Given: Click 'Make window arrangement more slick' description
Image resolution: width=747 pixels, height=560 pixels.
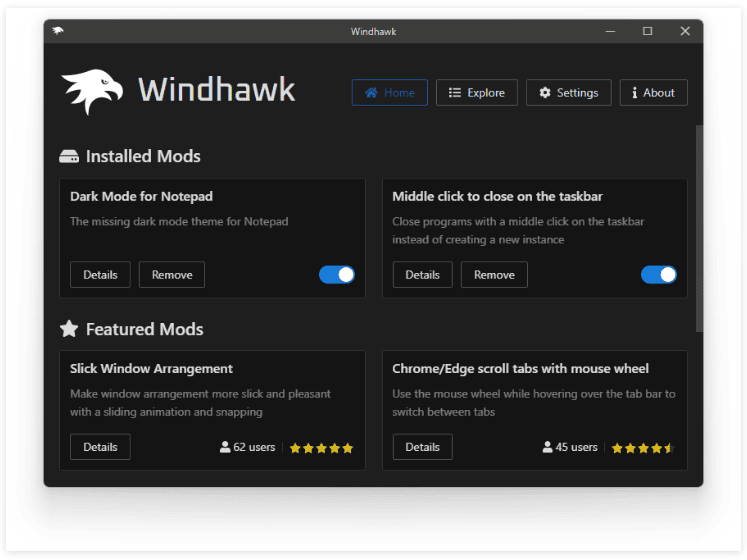Looking at the screenshot, I should [x=200, y=403].
